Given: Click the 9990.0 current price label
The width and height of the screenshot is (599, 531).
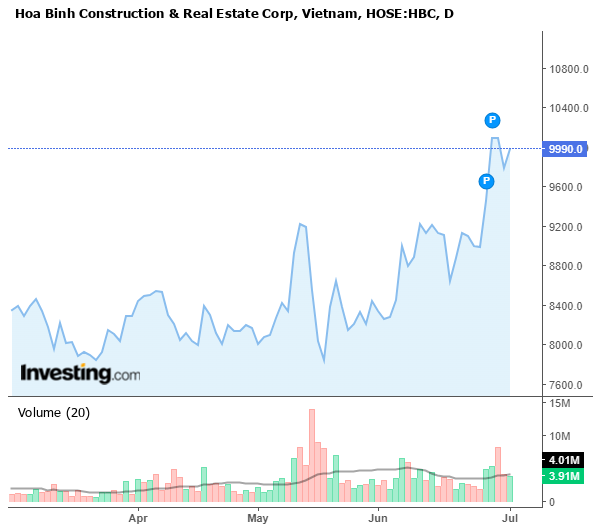Looking at the screenshot, I should pos(565,149).
